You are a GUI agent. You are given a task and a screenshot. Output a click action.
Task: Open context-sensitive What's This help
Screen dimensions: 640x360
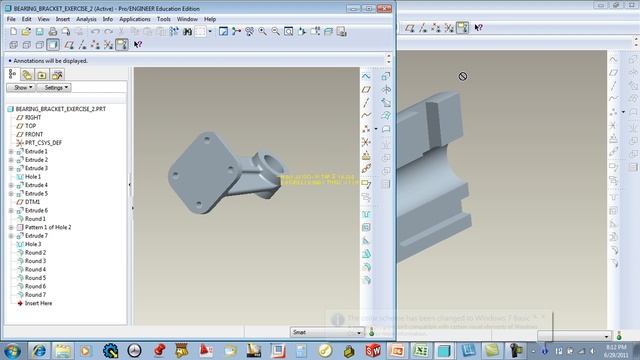tap(138, 44)
